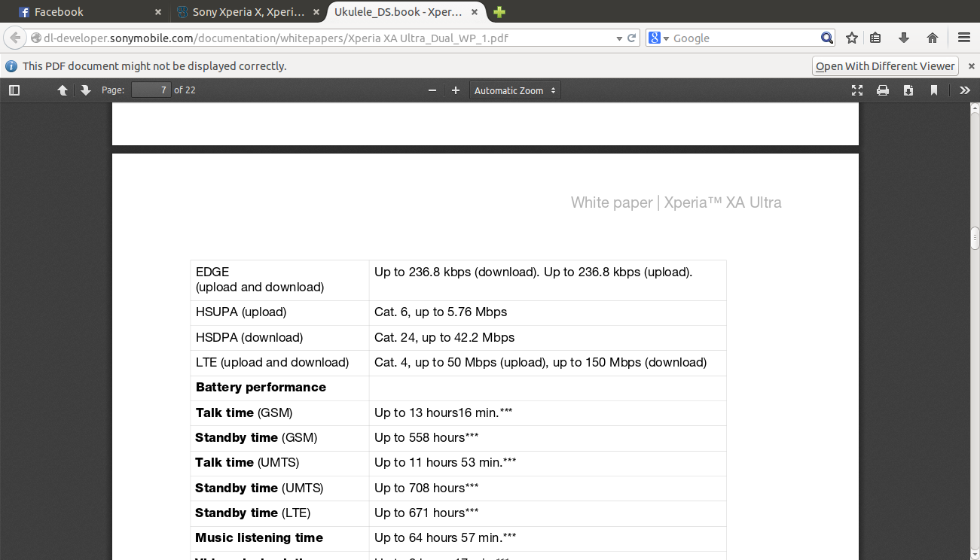Image resolution: width=980 pixels, height=560 pixels.
Task: Switch to PDF presentation mode
Action: [857, 90]
